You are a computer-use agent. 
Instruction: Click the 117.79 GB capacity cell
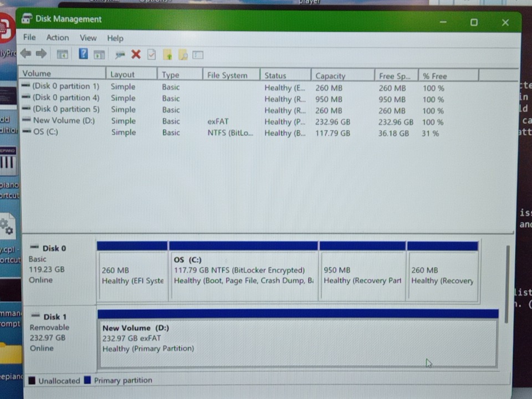(x=332, y=133)
